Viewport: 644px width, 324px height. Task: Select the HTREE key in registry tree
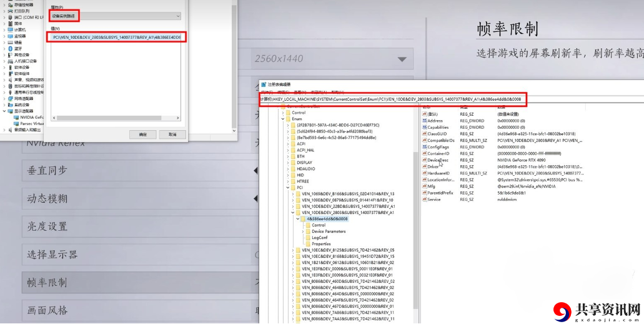coord(303,181)
